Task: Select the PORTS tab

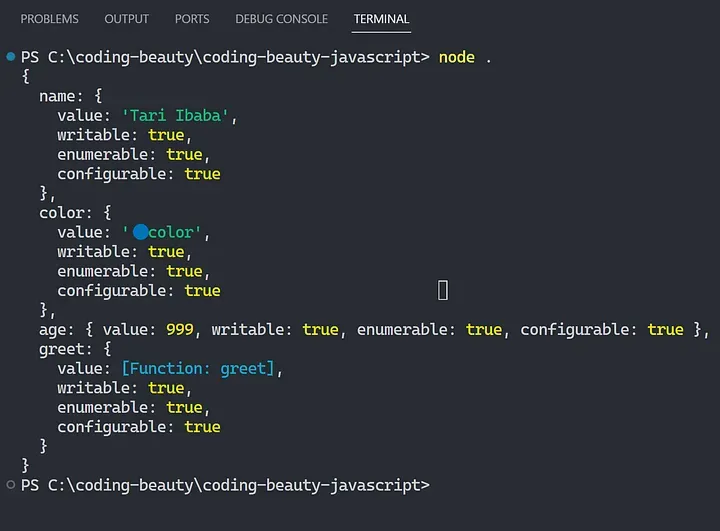Action: point(192,19)
